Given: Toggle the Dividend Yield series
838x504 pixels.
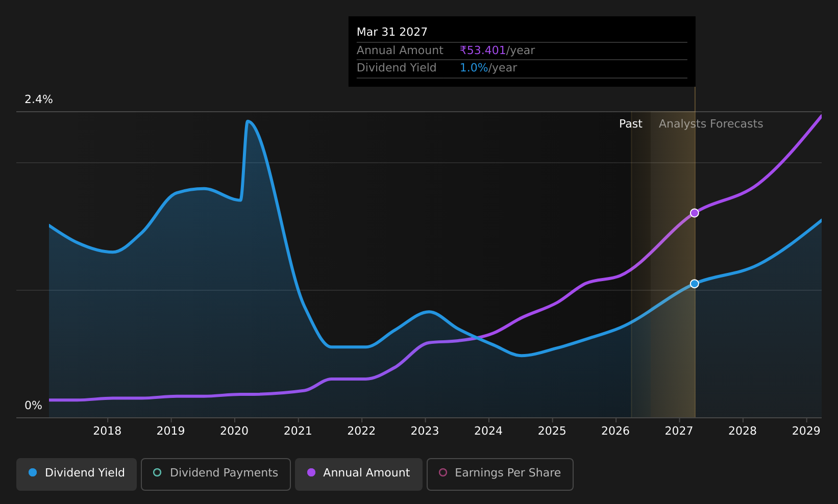Looking at the screenshot, I should (x=77, y=474).
